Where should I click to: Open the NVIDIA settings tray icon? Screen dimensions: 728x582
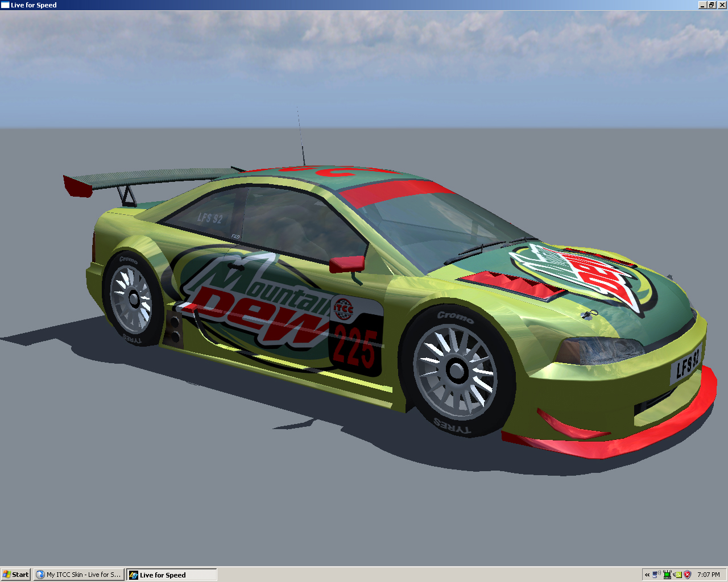click(x=677, y=575)
